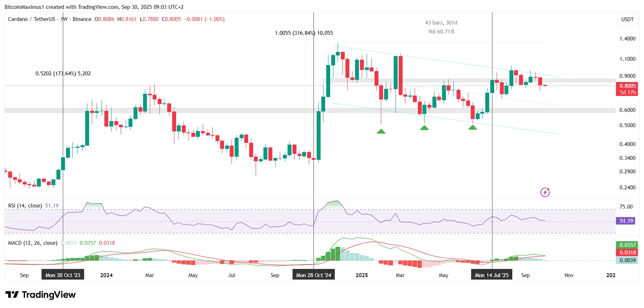Click the RSI (14, close) indicator label

pos(25,206)
